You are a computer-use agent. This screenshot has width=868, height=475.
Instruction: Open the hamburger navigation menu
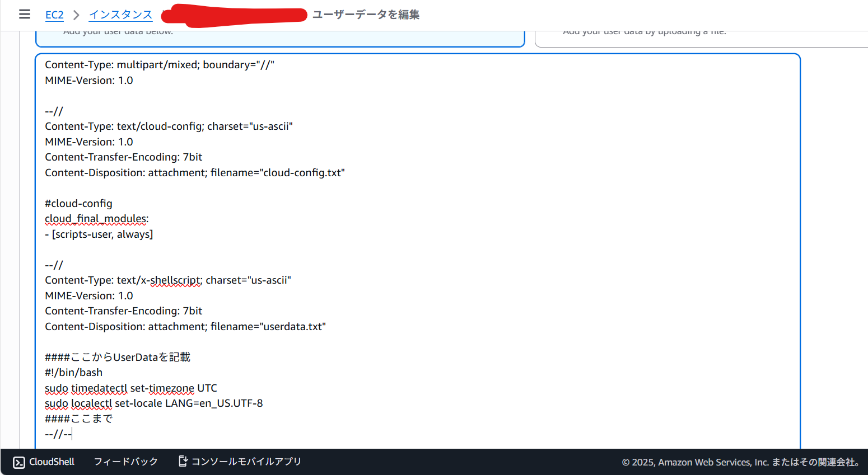pyautogui.click(x=25, y=14)
